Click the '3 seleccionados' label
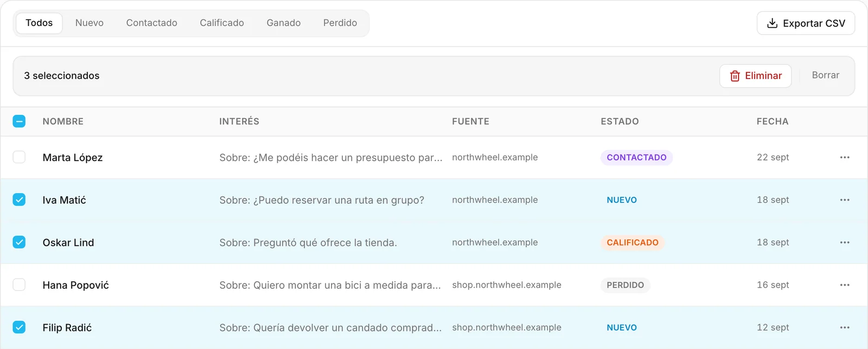868x349 pixels. [62, 76]
